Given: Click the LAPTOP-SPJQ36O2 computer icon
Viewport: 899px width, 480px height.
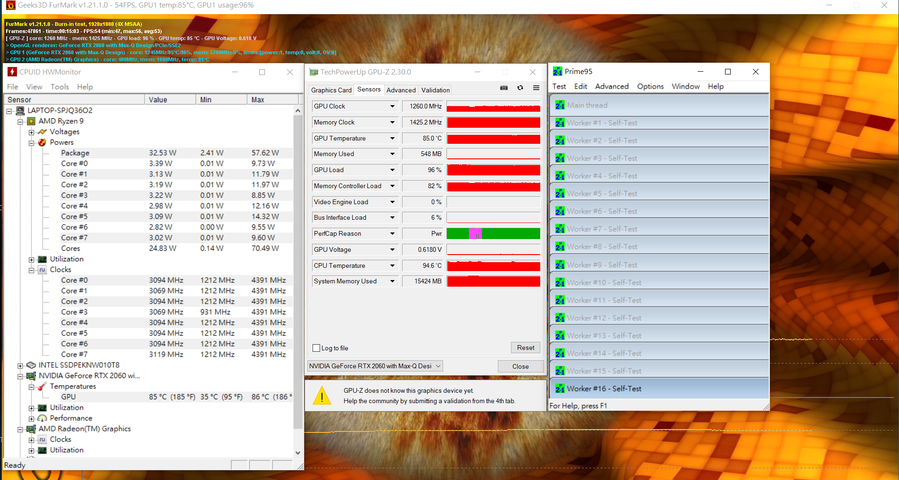Looking at the screenshot, I should [21, 110].
